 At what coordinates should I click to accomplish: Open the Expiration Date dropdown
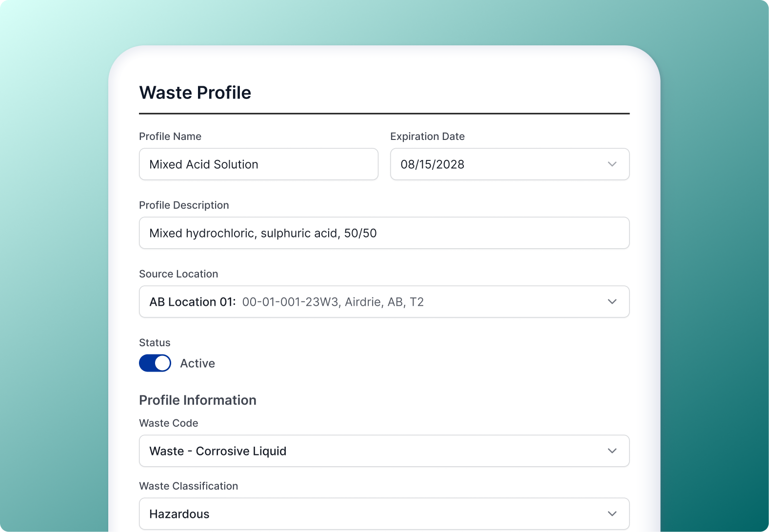click(510, 164)
